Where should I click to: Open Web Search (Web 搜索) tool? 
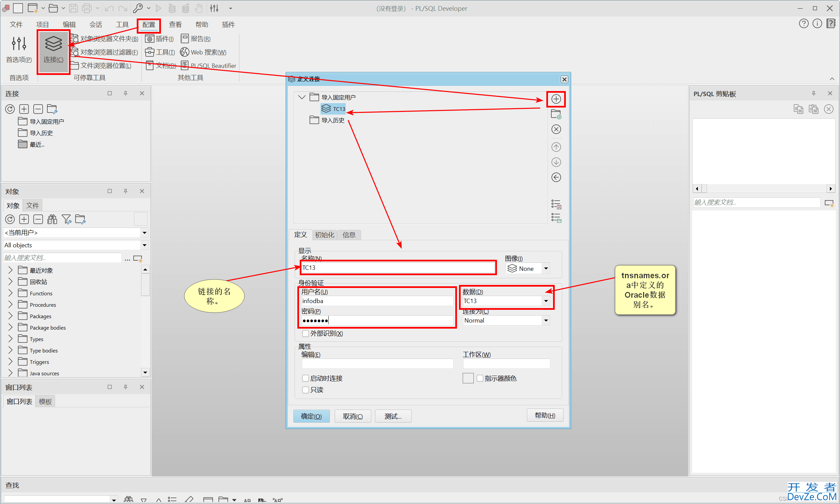(x=203, y=52)
